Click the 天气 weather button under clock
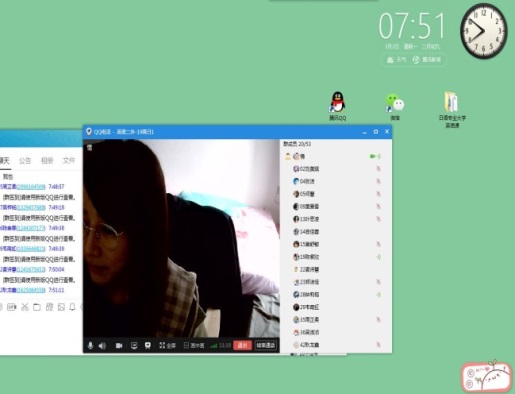Image resolution: width=515 pixels, height=394 pixels. [x=397, y=60]
